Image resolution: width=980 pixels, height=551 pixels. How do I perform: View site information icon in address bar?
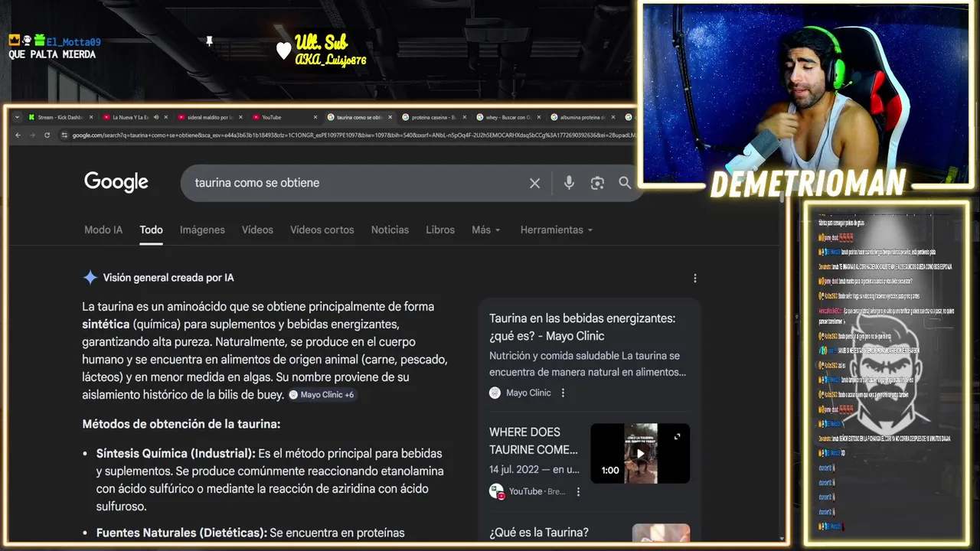66,135
